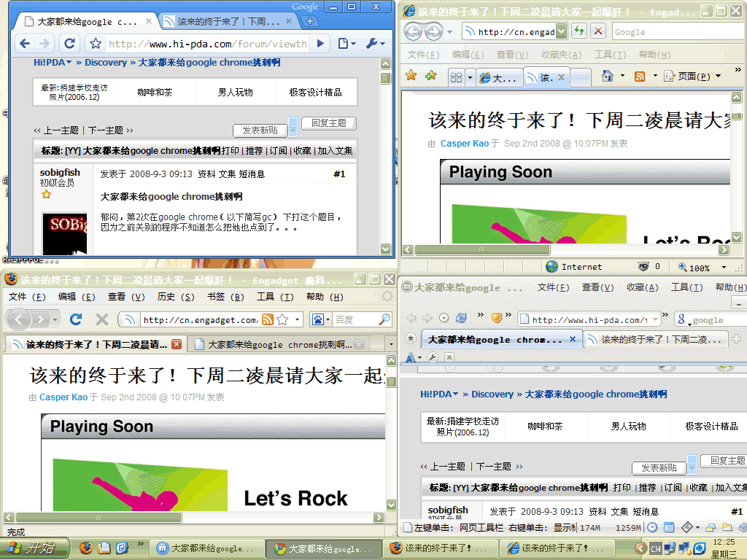Click IE stop button with red X
747x560 pixels.
(x=598, y=31)
